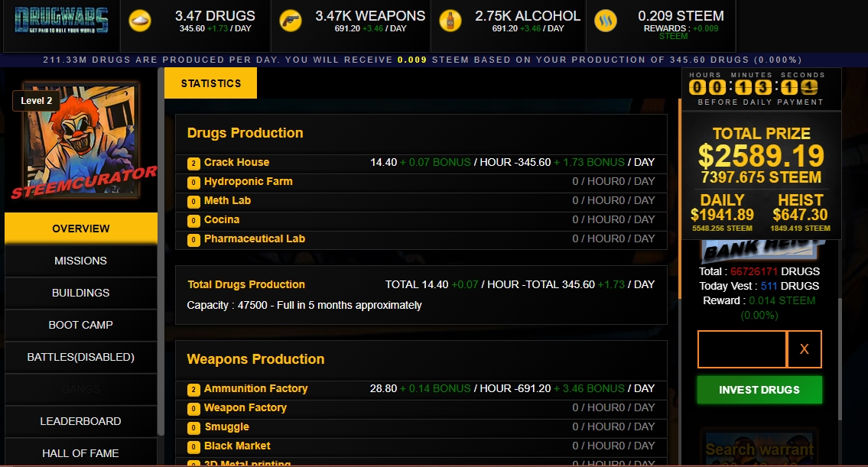
Task: Click the 0.209 STEEM balance text
Action: pyautogui.click(x=681, y=16)
